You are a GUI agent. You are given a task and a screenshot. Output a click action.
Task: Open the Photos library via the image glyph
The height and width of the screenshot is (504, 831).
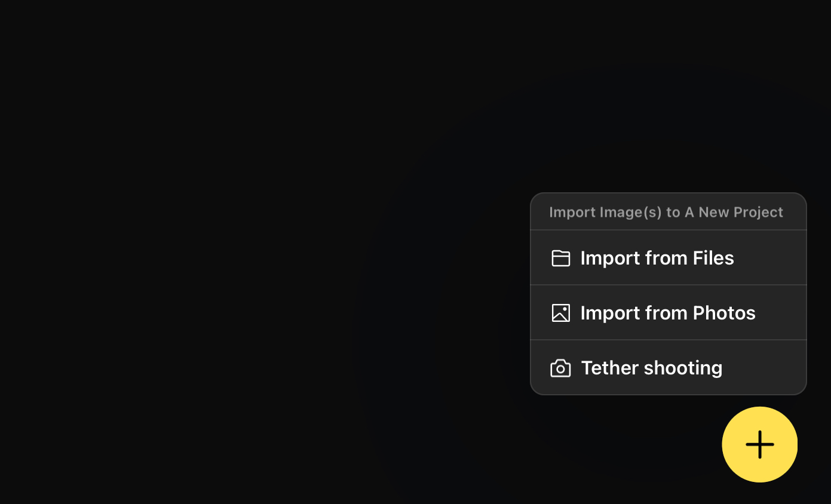560,313
